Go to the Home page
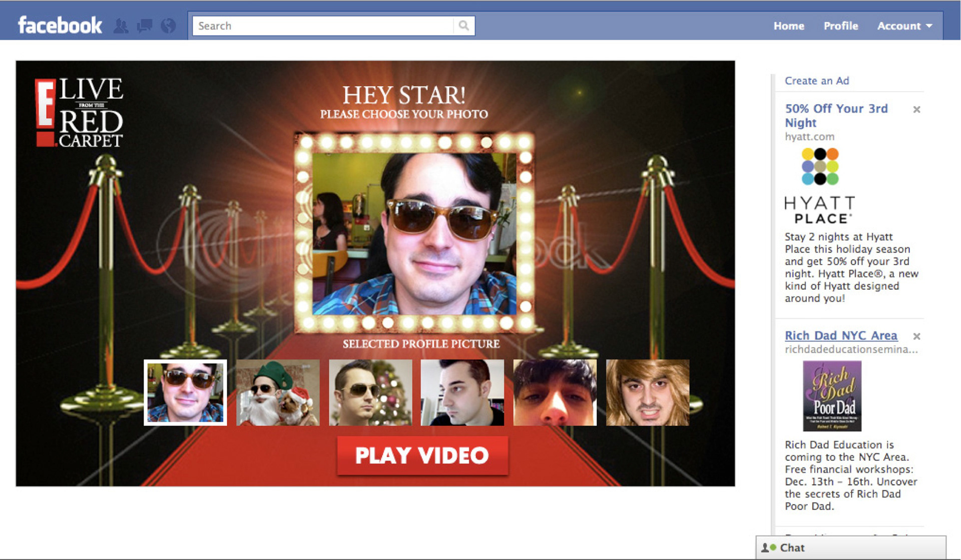Screen dimensions: 961x560 (788, 26)
